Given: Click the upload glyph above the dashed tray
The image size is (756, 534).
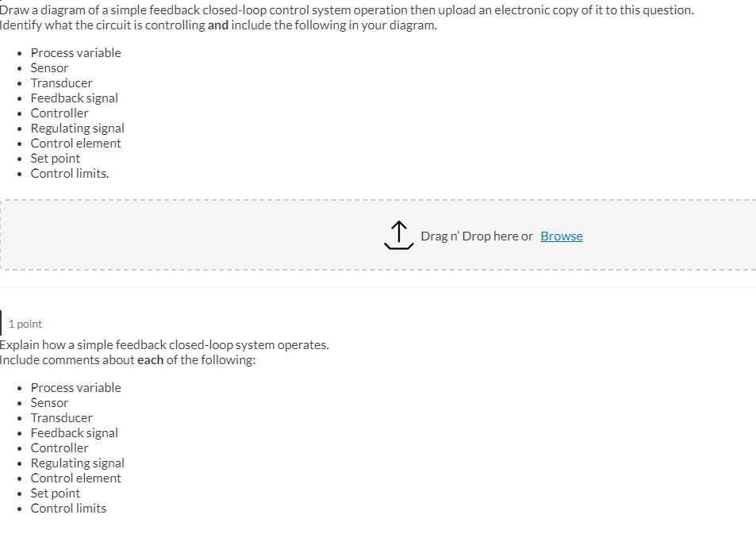Looking at the screenshot, I should coord(398,234).
